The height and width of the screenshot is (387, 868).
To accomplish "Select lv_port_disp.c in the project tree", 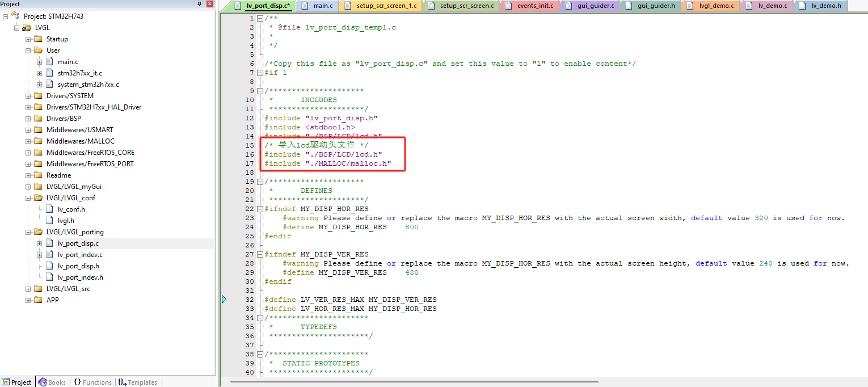I will click(78, 243).
